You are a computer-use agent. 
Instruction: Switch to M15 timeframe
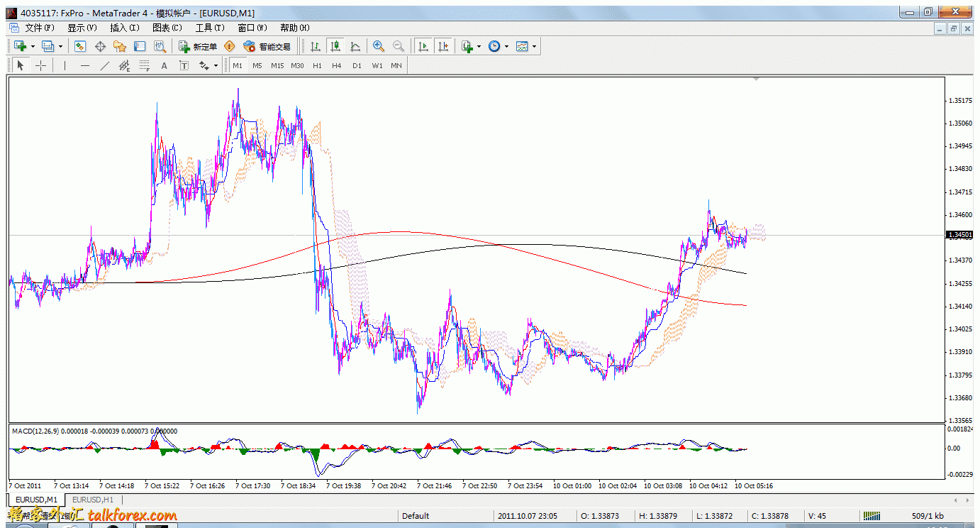pos(277,65)
